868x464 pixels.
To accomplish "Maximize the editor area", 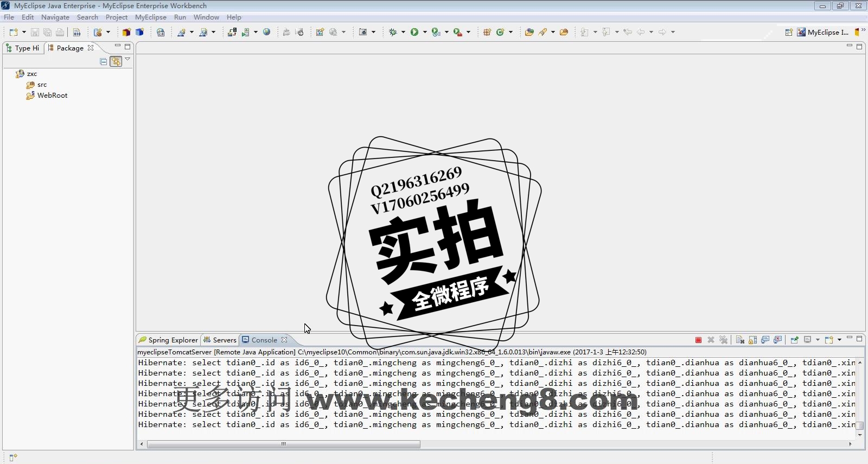I will 859,47.
